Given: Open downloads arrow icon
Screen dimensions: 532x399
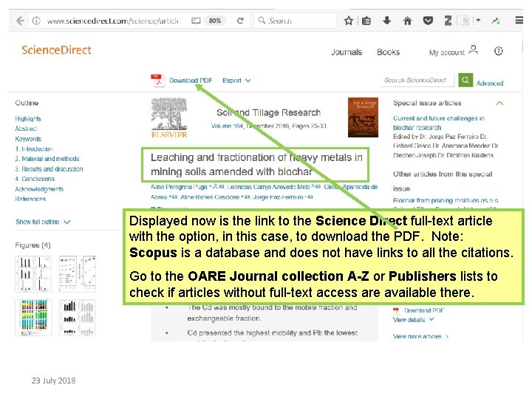Looking at the screenshot, I should pos(386,21).
